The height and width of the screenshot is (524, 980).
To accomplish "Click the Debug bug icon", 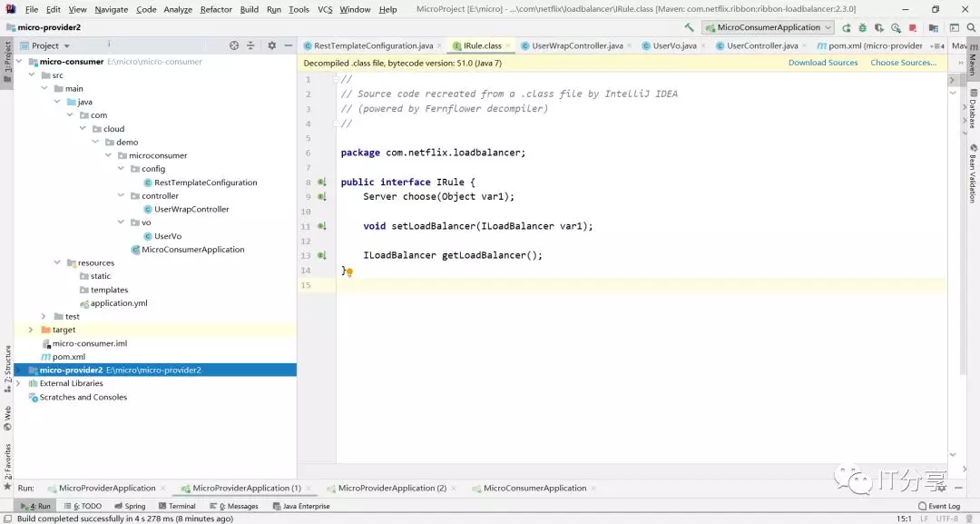I will (x=863, y=27).
